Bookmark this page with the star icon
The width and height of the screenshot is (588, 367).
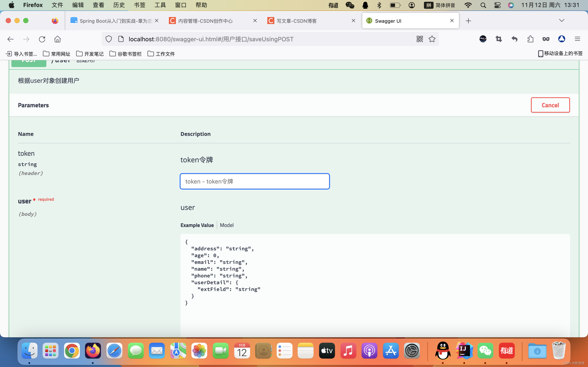(432, 39)
